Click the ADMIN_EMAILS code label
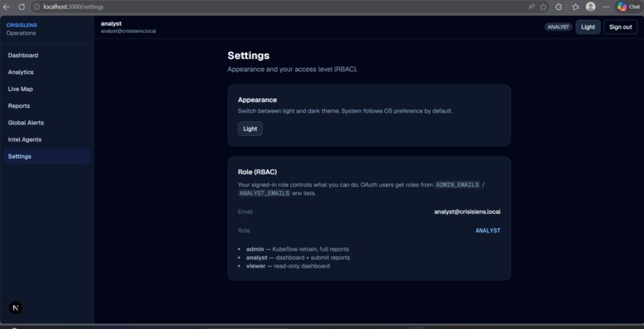Viewport: 644px width, 329px height. click(x=458, y=185)
